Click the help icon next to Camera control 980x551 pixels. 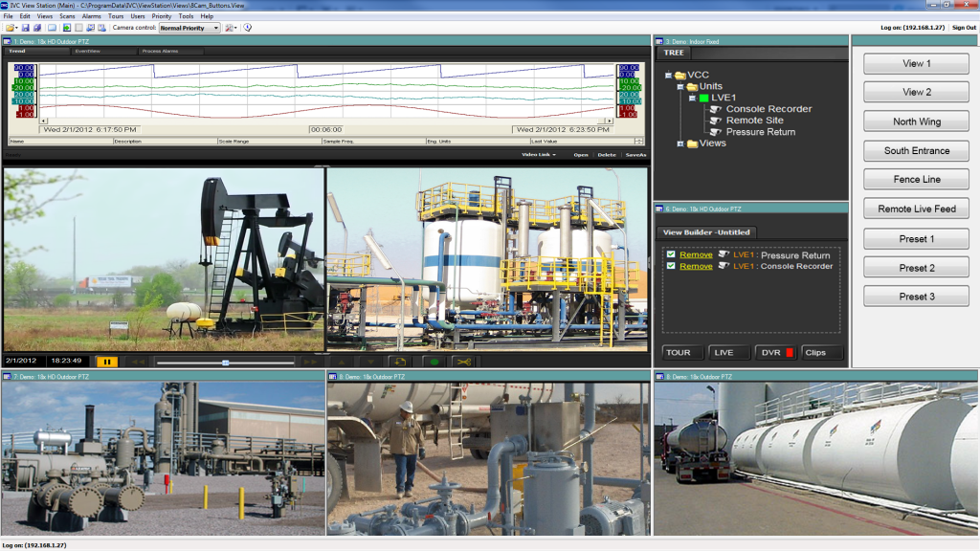point(247,28)
